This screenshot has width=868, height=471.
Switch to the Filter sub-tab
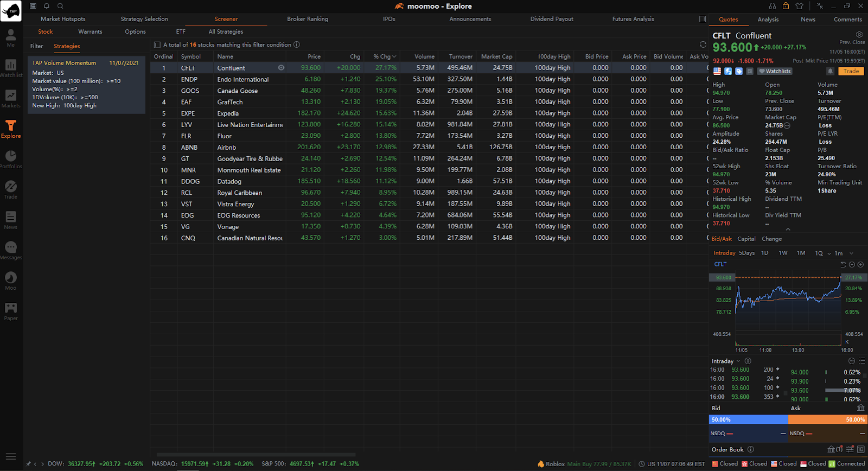[37, 46]
